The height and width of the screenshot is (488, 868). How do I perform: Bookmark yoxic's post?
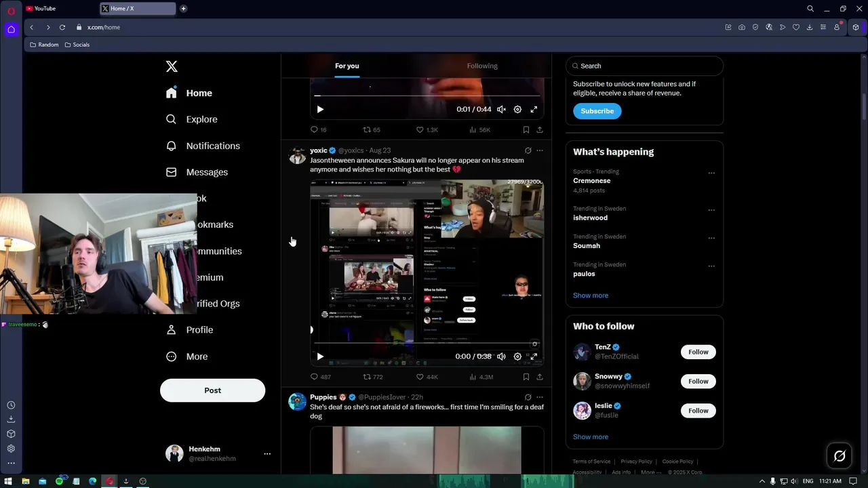pos(526,377)
